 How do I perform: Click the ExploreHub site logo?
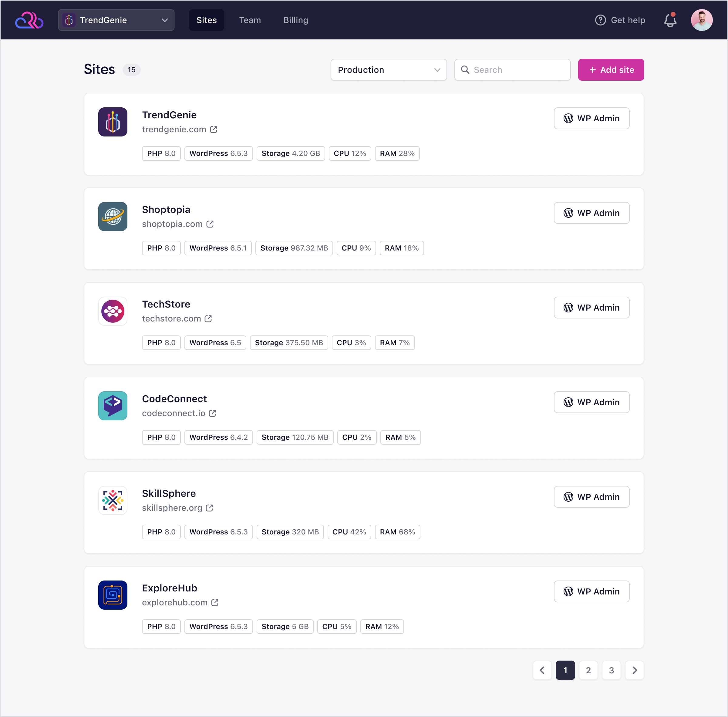[x=113, y=594]
